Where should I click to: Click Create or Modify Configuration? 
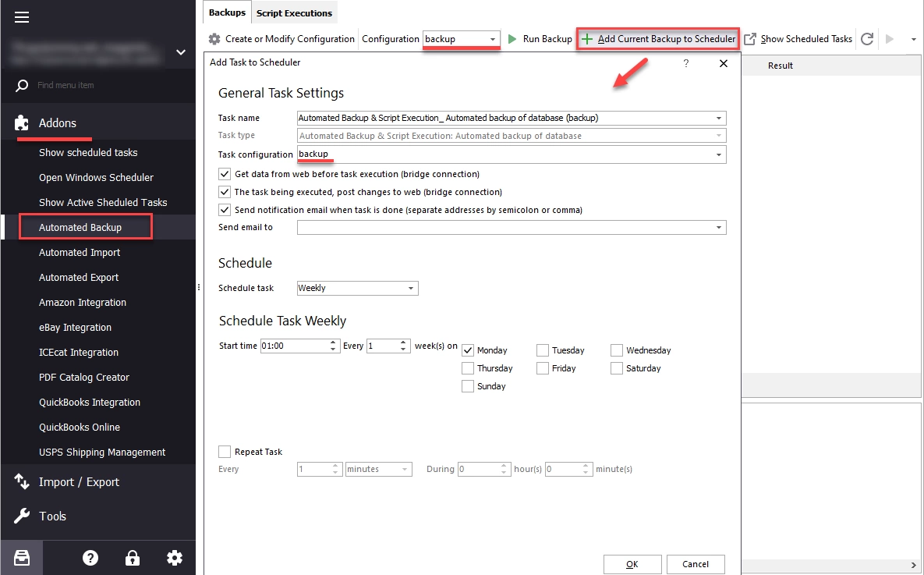[281, 39]
